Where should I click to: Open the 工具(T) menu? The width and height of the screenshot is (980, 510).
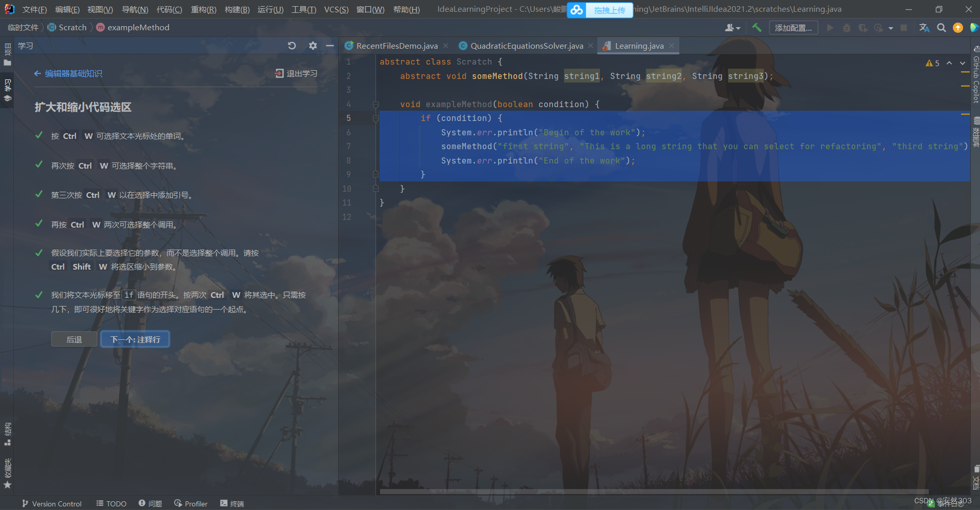304,9
